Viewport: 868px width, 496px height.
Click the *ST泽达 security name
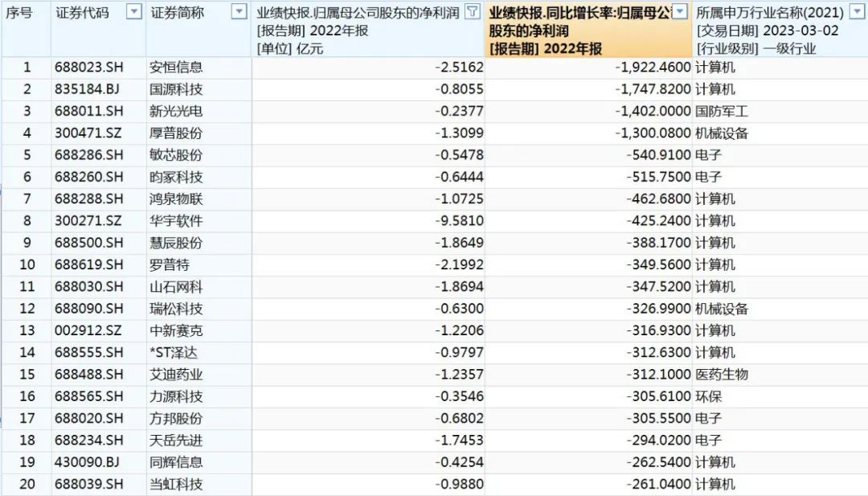176,353
